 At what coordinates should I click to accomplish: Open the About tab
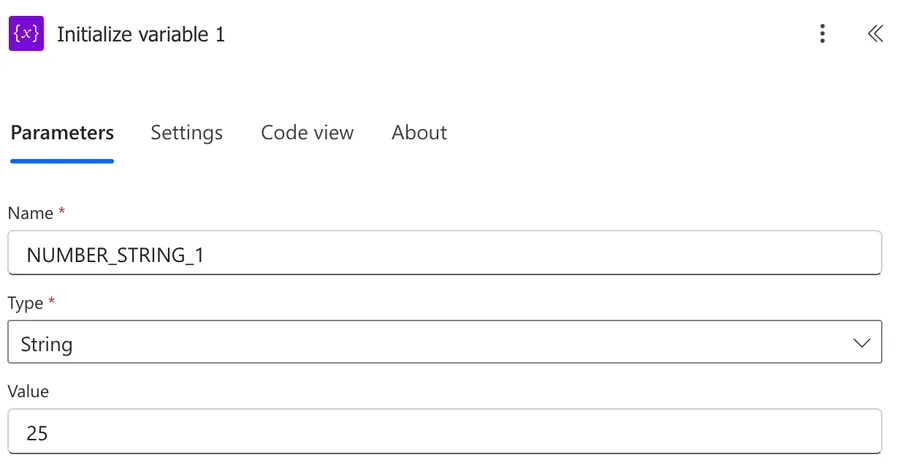point(419,133)
